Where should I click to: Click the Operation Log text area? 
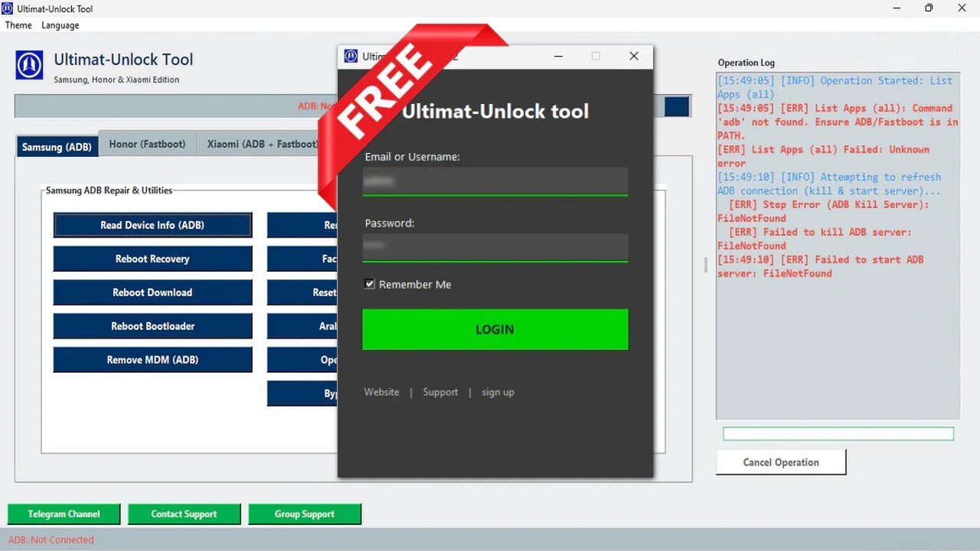coord(838,246)
